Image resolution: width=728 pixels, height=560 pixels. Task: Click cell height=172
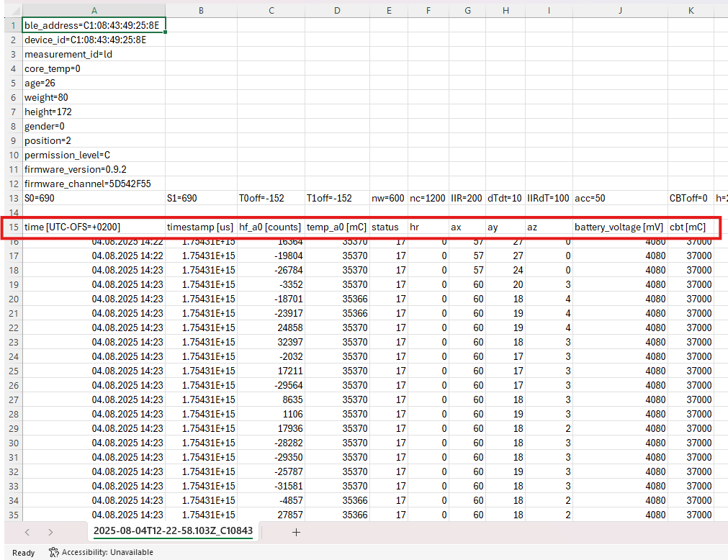[x=94, y=112]
